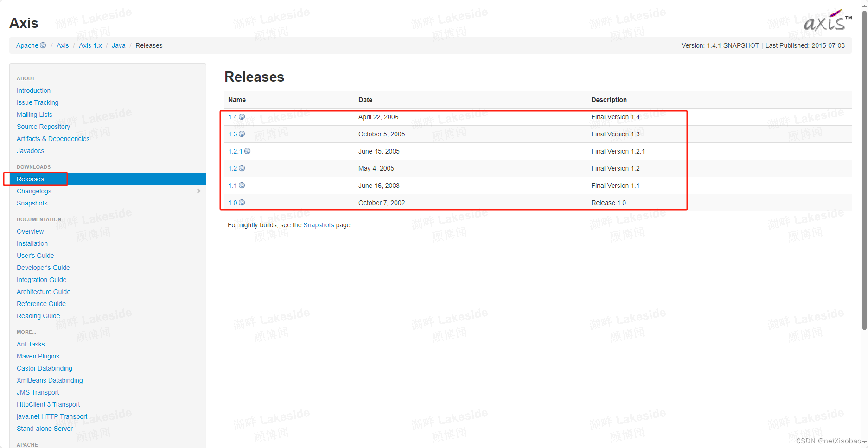This screenshot has width=868, height=448.
Task: Click the globe icon next to version 1.2
Action: 242,168
